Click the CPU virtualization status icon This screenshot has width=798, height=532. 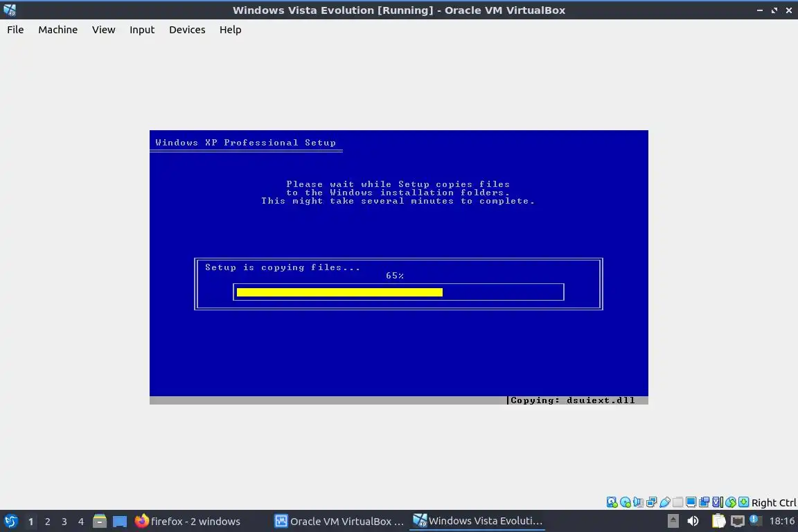pos(717,502)
